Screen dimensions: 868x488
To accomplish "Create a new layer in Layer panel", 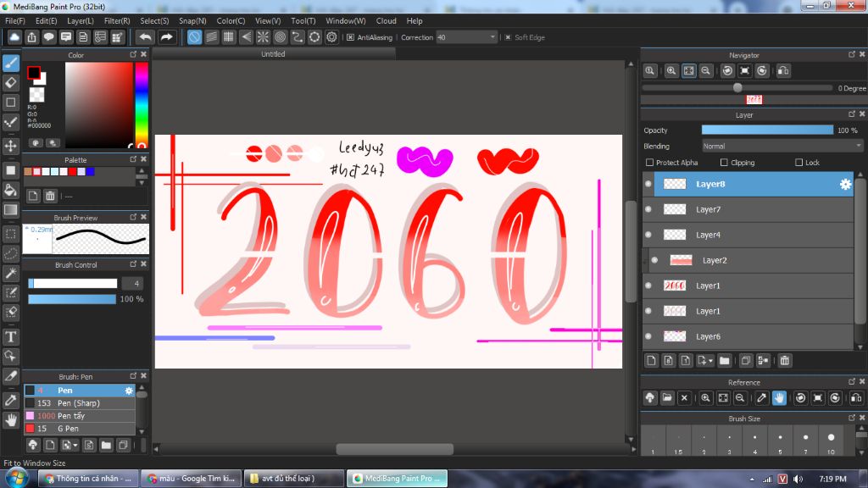I will coord(652,361).
